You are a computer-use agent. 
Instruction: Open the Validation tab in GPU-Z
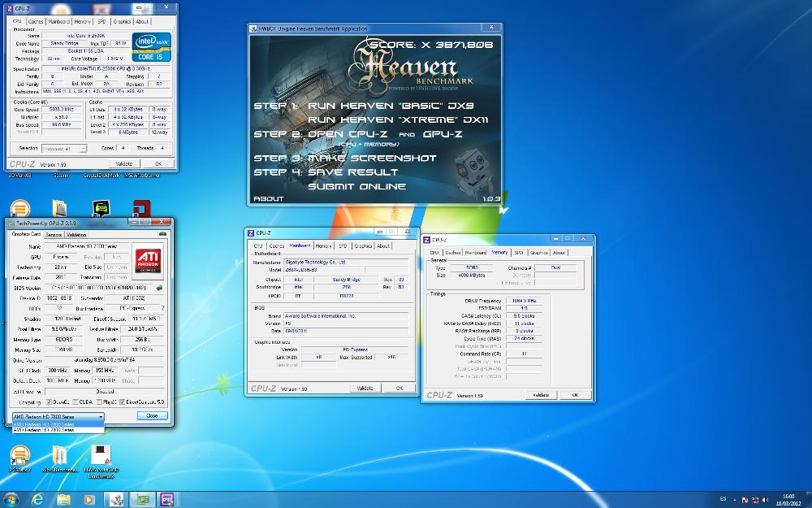pos(76,234)
